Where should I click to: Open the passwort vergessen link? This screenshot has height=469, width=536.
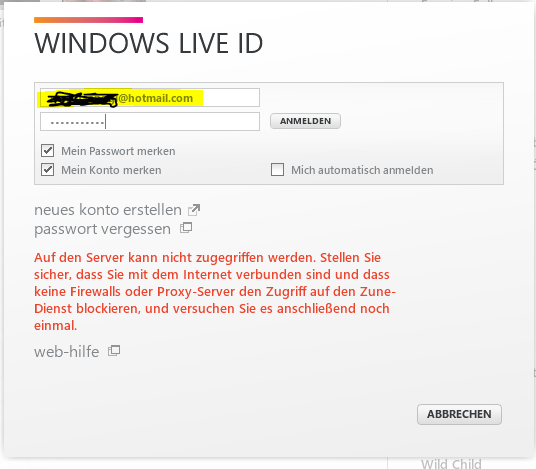[x=102, y=229]
